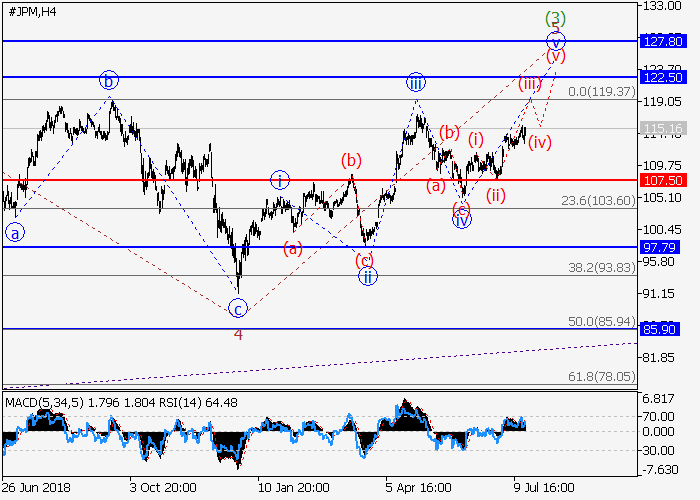Click the blue circled iv wave marker

pyautogui.click(x=461, y=220)
